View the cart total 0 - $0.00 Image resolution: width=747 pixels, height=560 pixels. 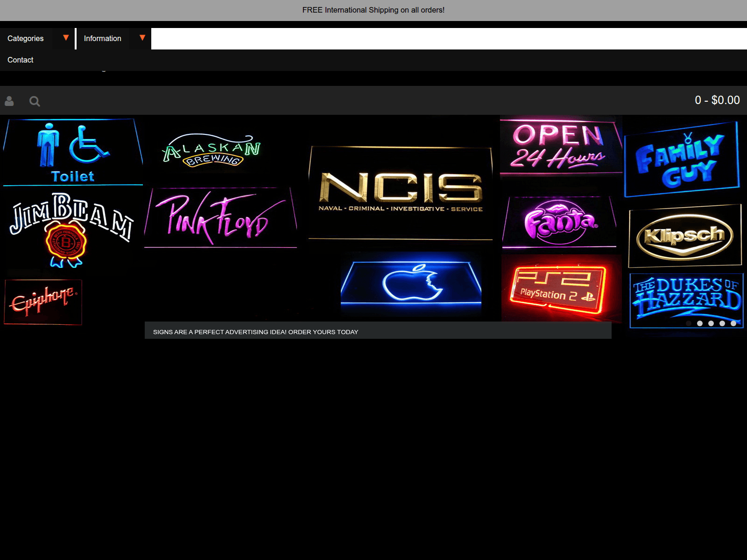(x=717, y=100)
